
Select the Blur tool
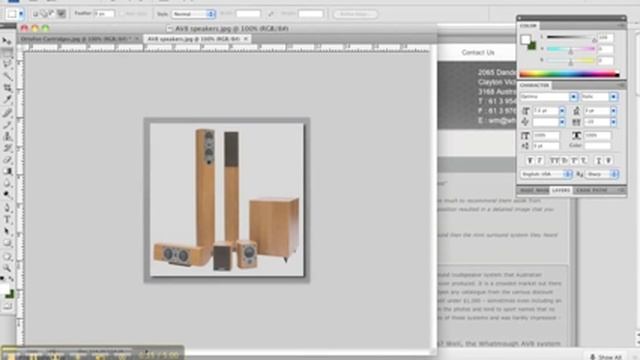[7, 183]
